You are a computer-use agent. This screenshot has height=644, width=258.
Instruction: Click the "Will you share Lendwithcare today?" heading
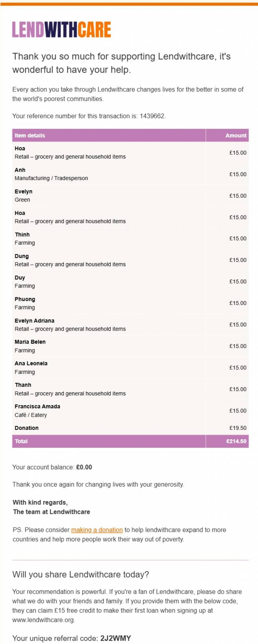81,574
